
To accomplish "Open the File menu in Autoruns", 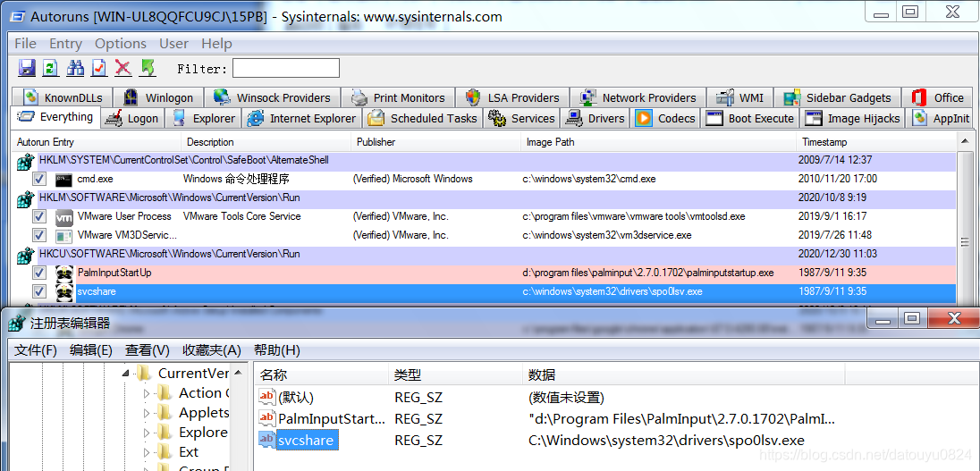I will coord(26,44).
